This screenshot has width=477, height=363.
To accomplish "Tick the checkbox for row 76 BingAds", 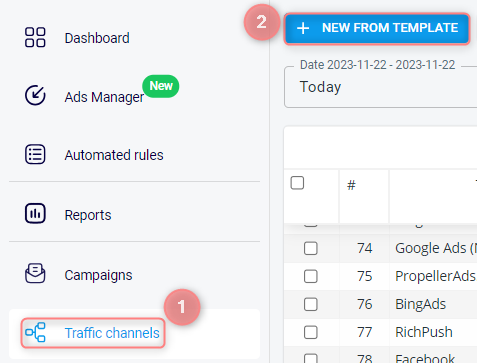I will pyautogui.click(x=311, y=304).
